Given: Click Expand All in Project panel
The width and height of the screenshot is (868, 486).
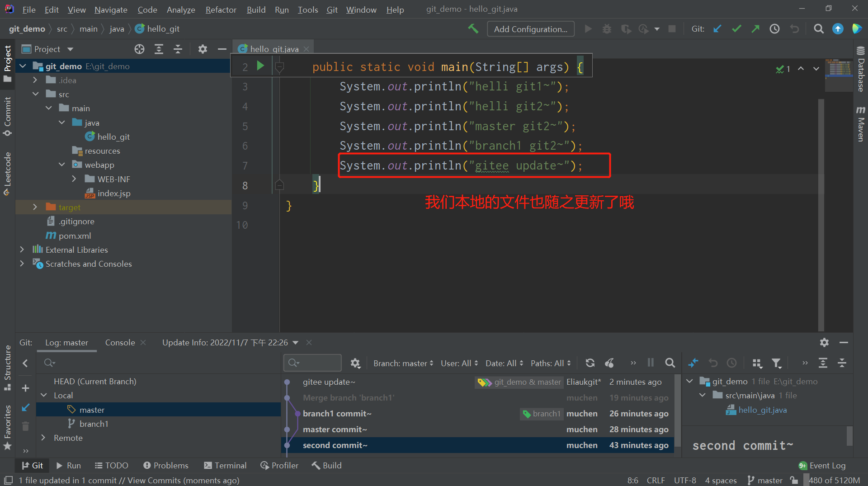Looking at the screenshot, I should click(x=159, y=49).
